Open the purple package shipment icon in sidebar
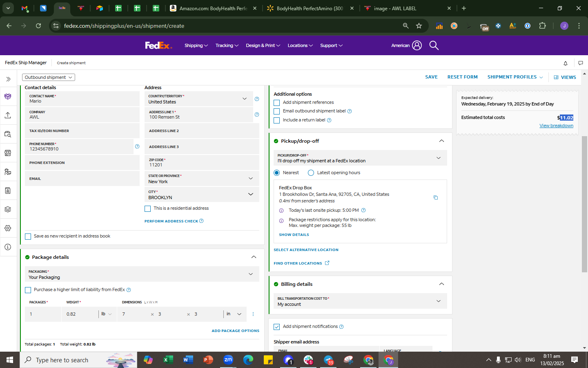588x368 pixels. 8,96
